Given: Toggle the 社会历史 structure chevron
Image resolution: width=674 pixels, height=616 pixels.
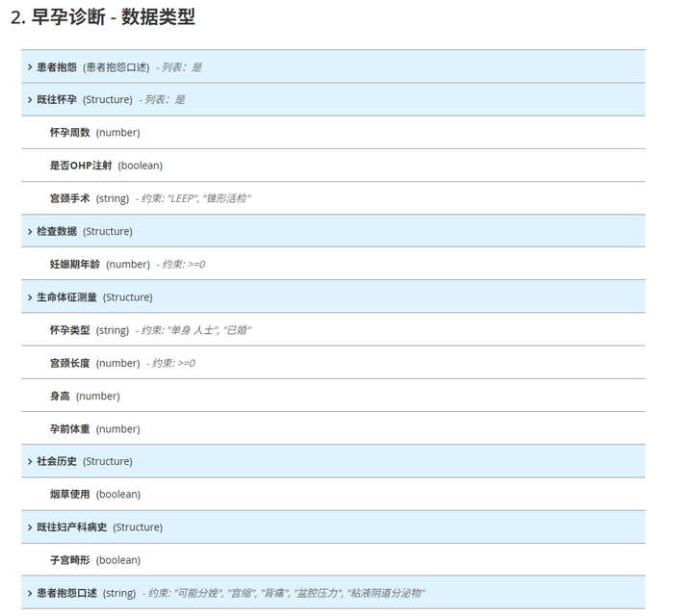Looking at the screenshot, I should point(30,462).
